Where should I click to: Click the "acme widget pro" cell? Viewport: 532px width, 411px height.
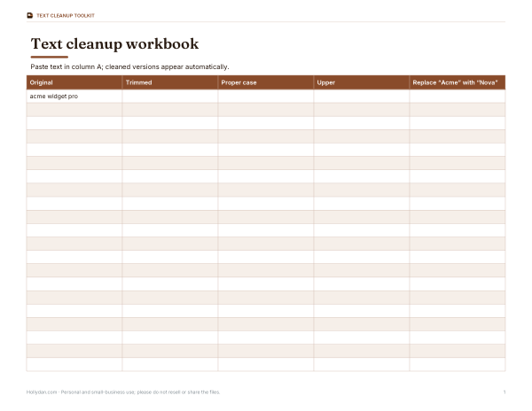(74, 97)
